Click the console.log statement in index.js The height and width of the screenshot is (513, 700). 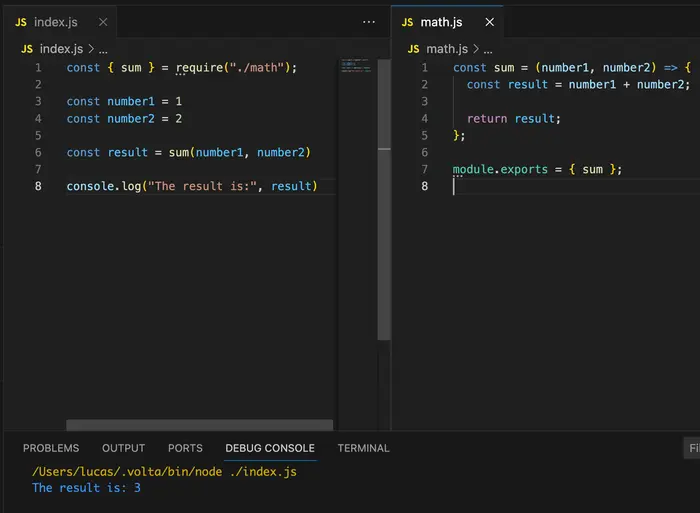click(x=192, y=186)
